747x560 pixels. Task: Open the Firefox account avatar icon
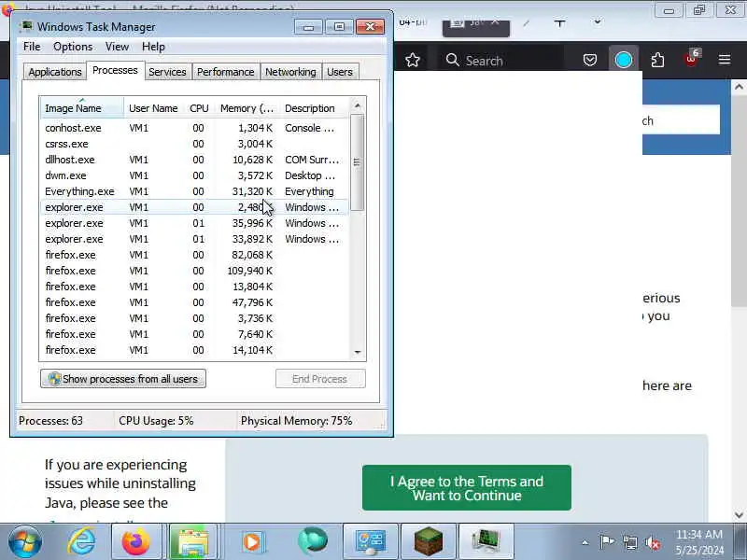[624, 60]
